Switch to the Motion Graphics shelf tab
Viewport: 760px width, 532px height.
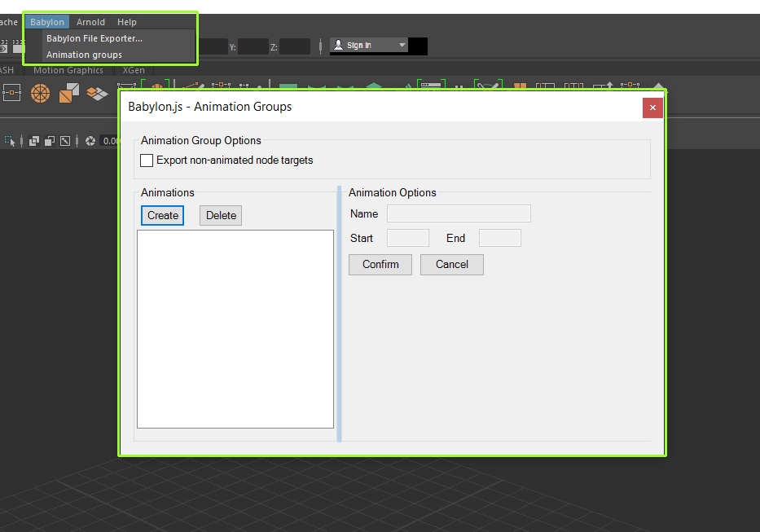click(68, 70)
